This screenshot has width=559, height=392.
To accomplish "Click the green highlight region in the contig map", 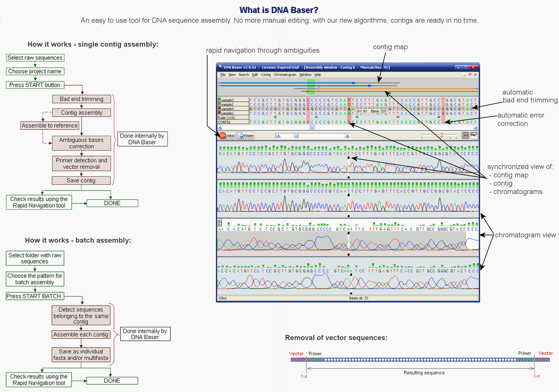I will (x=311, y=87).
